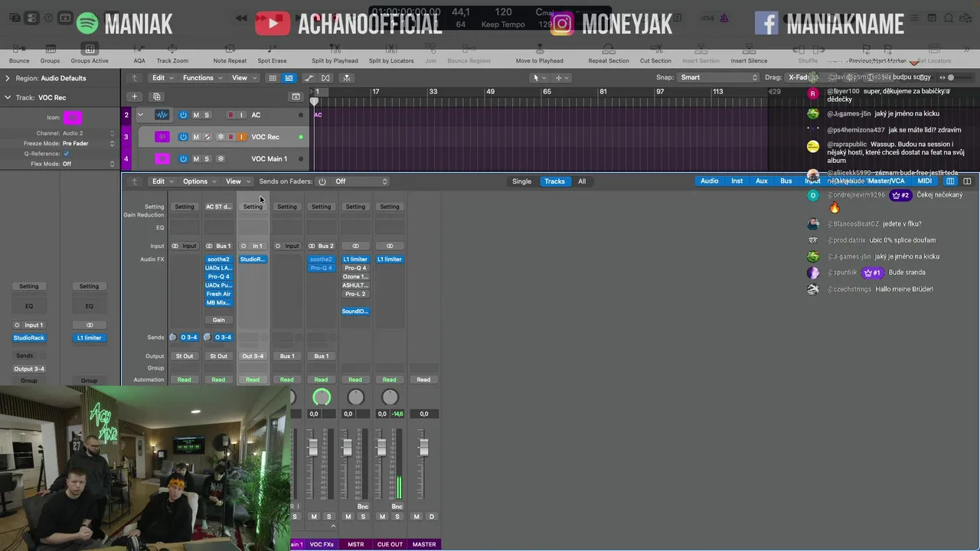Toggle the Groups Active toolbar icon
The image size is (980, 551).
pos(90,49)
